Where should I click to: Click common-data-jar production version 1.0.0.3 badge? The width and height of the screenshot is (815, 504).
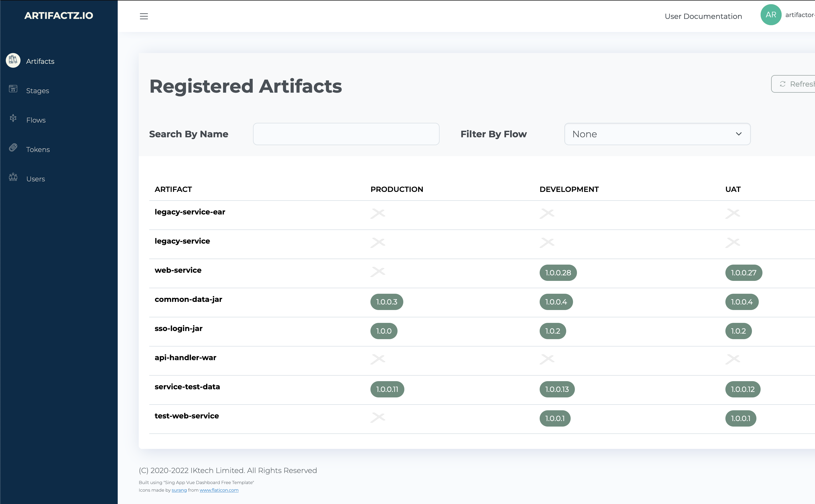(387, 302)
